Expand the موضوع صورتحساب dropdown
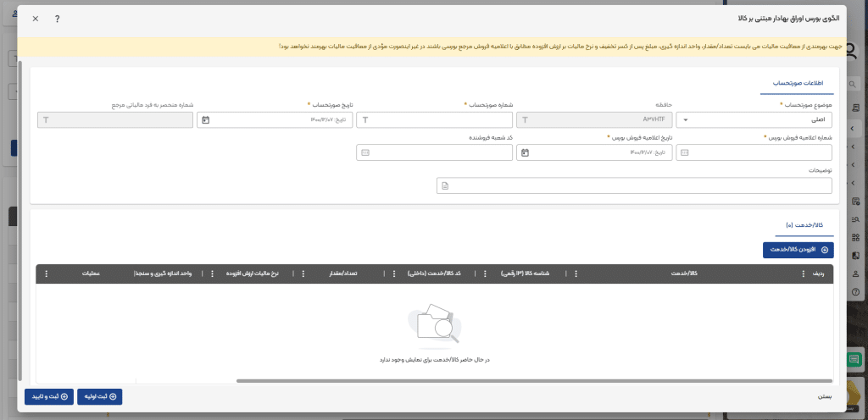This screenshot has height=420, width=868. tap(686, 120)
